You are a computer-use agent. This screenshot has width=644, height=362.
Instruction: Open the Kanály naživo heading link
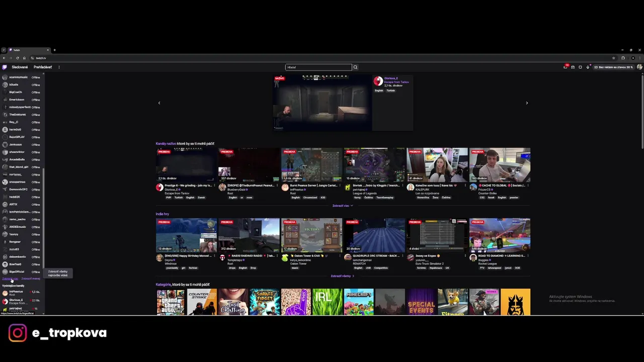tap(166, 144)
